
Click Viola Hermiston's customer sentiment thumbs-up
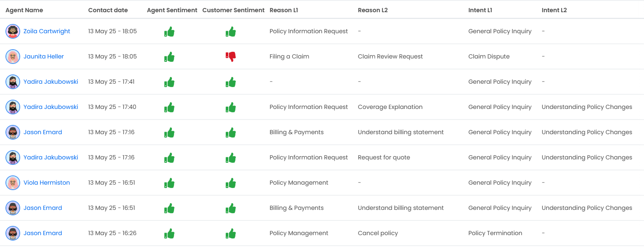pos(231,183)
